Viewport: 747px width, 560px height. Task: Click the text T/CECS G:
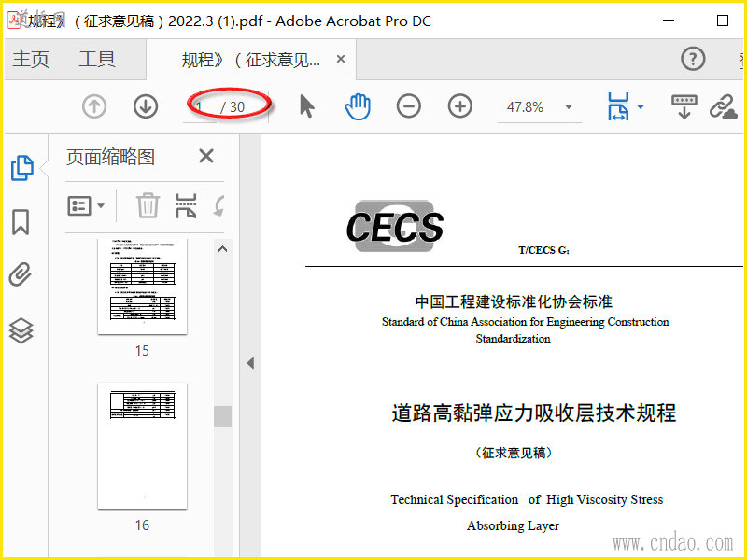click(543, 250)
